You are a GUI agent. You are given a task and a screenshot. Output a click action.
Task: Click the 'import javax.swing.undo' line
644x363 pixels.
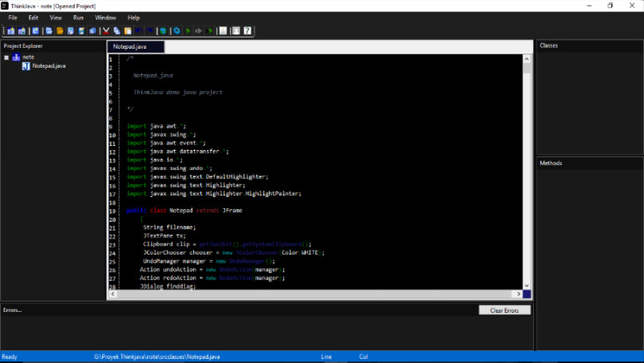[x=169, y=168]
